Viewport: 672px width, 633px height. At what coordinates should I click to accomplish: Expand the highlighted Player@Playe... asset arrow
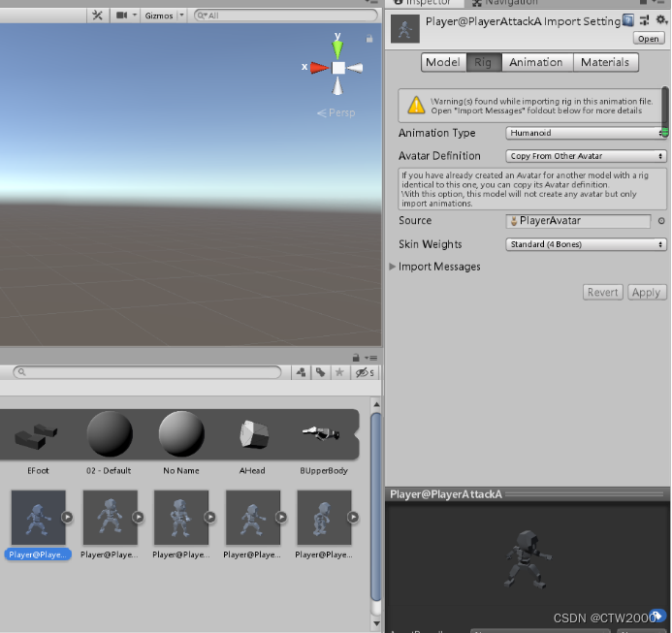coord(67,518)
